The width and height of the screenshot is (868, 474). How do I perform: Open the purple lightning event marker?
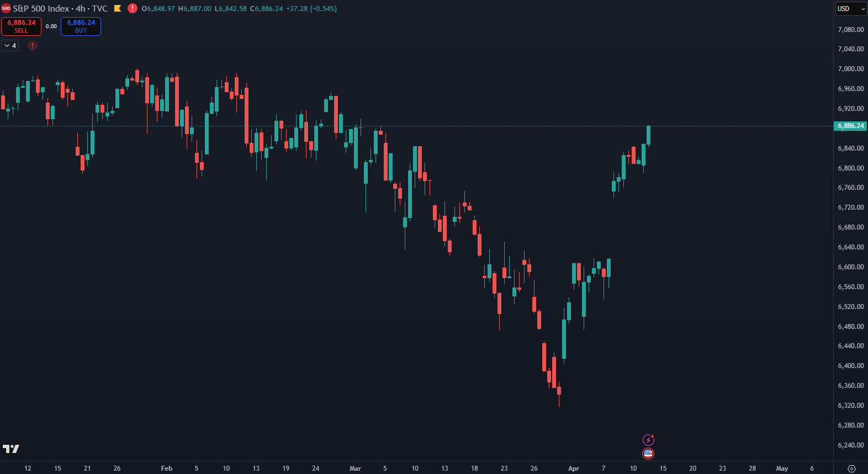click(648, 440)
